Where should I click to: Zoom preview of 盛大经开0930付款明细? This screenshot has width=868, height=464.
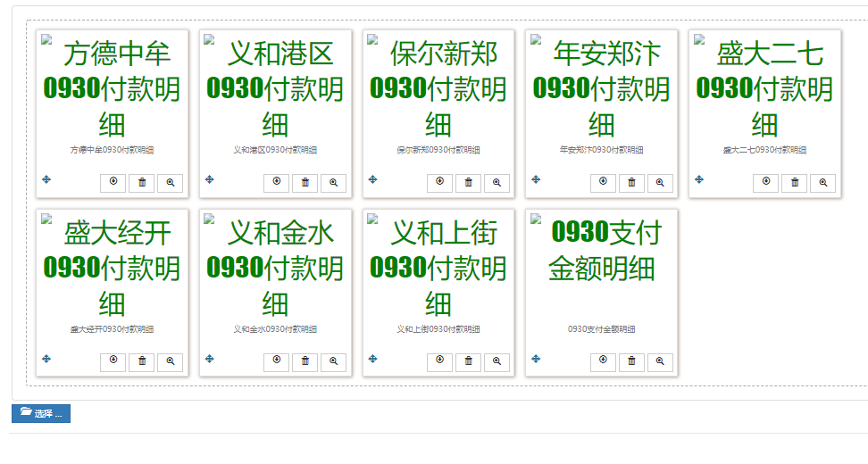pyautogui.click(x=171, y=362)
